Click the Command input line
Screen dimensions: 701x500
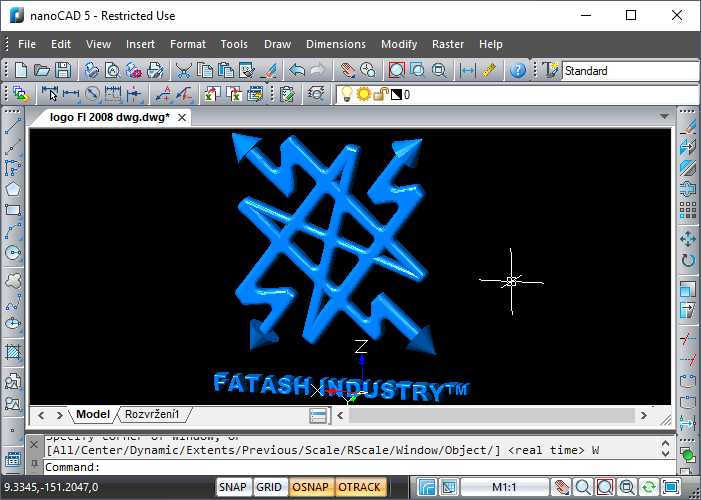pyautogui.click(x=350, y=467)
